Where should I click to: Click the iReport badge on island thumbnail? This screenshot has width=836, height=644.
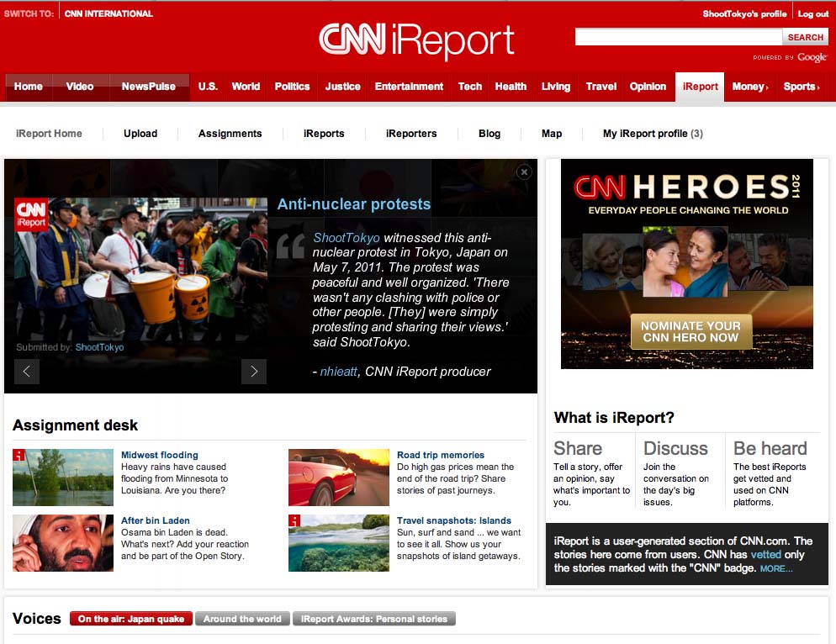(x=294, y=520)
